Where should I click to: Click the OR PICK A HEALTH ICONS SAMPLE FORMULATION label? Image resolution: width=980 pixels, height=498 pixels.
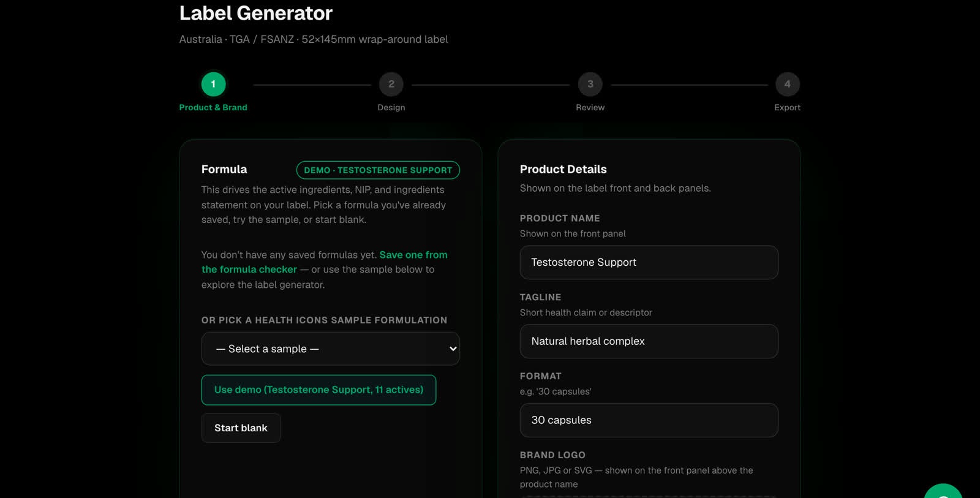tap(325, 320)
